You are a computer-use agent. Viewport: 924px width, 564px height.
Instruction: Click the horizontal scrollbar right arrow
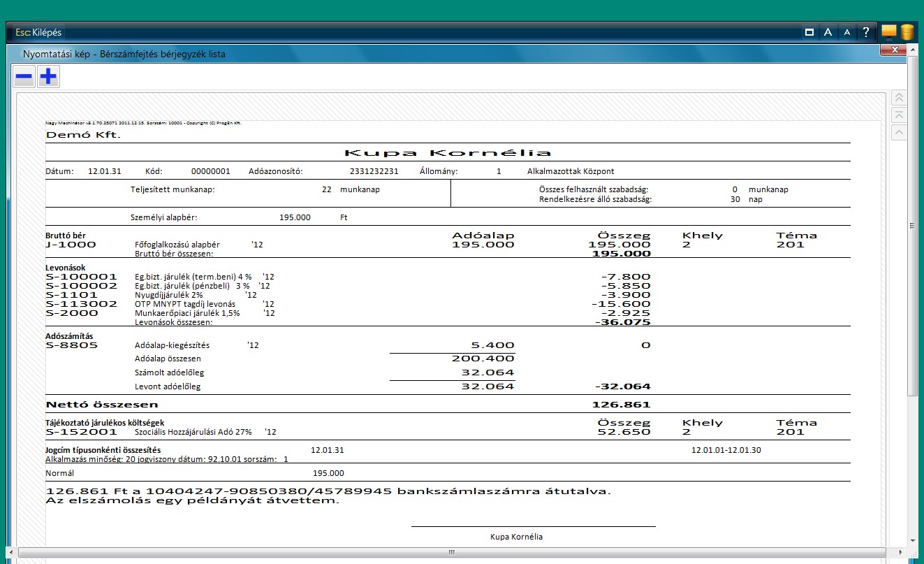click(x=901, y=552)
